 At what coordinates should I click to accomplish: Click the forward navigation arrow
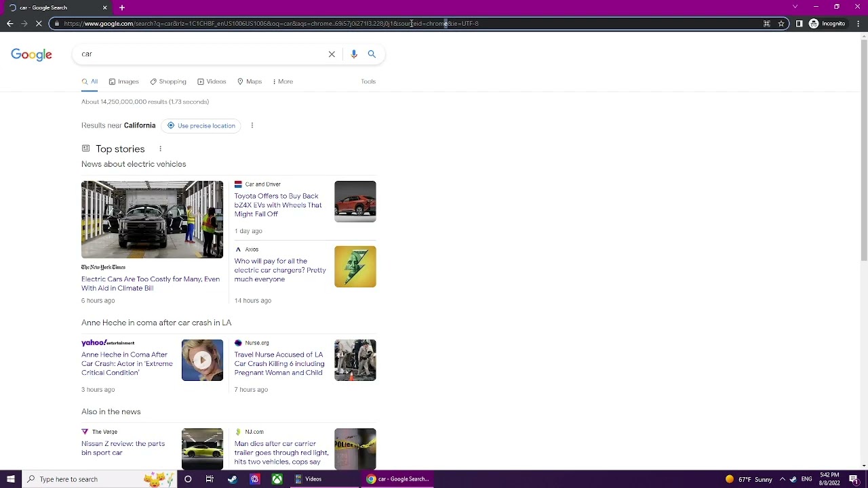point(24,24)
